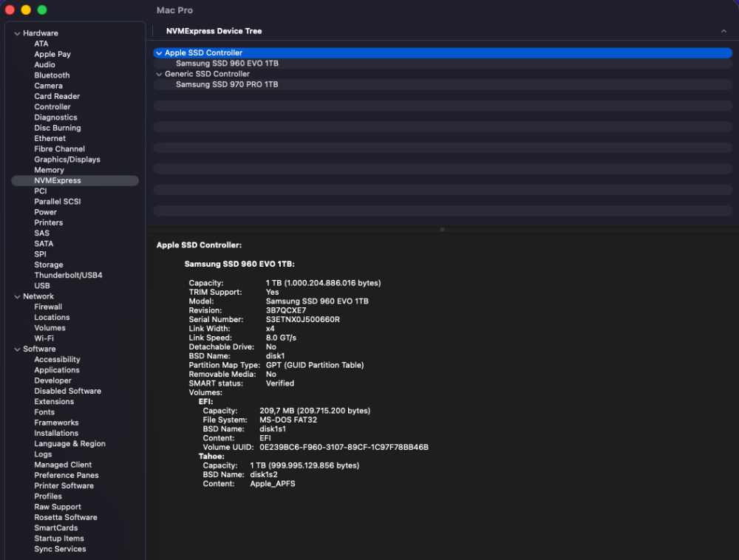Show Storage information
739x560 pixels.
[49, 264]
